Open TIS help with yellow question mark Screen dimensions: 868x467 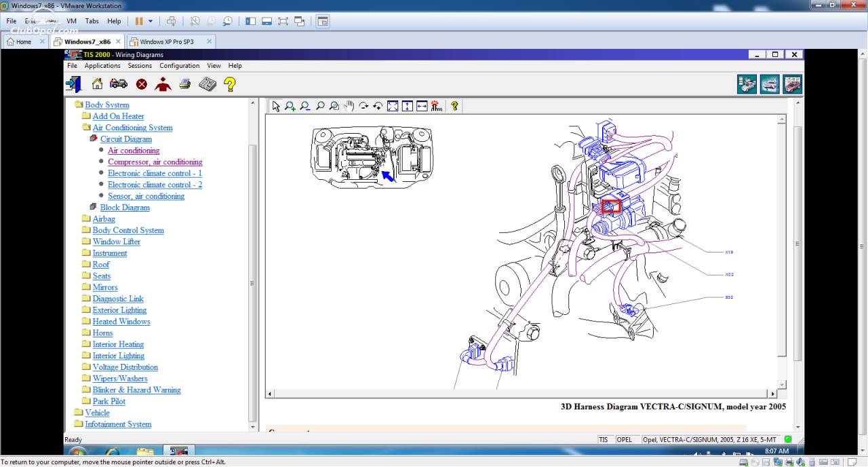point(230,84)
